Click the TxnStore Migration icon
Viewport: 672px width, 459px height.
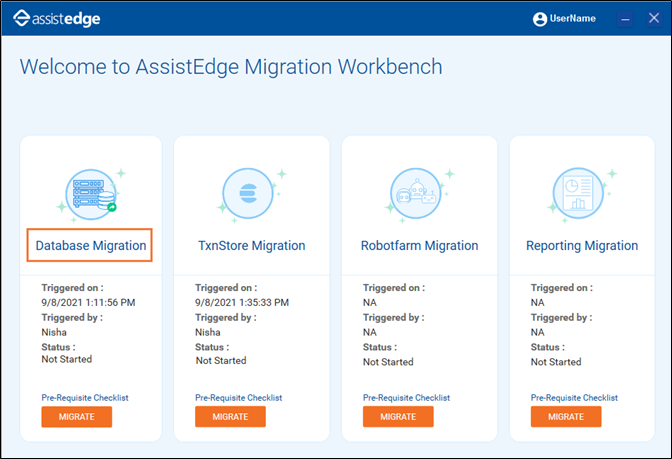point(248,193)
